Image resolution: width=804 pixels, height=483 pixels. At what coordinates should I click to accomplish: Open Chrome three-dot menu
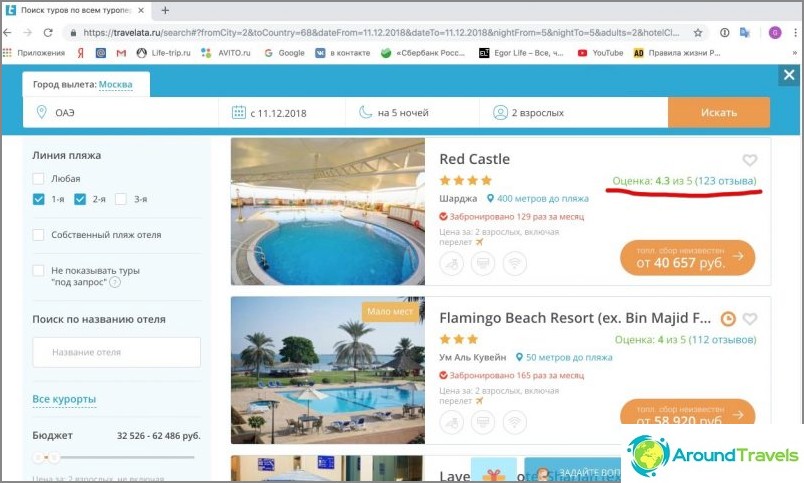point(796,33)
